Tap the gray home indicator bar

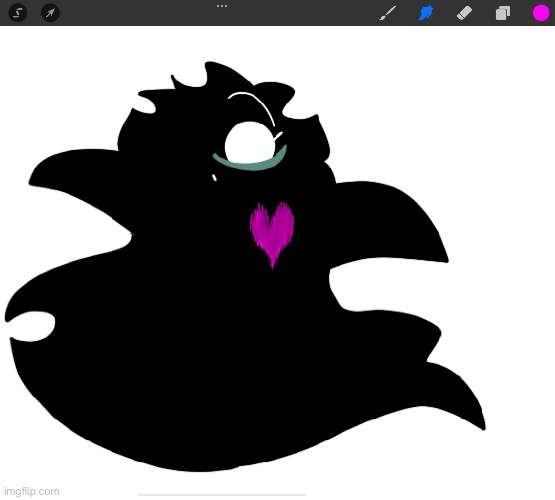click(x=222, y=495)
